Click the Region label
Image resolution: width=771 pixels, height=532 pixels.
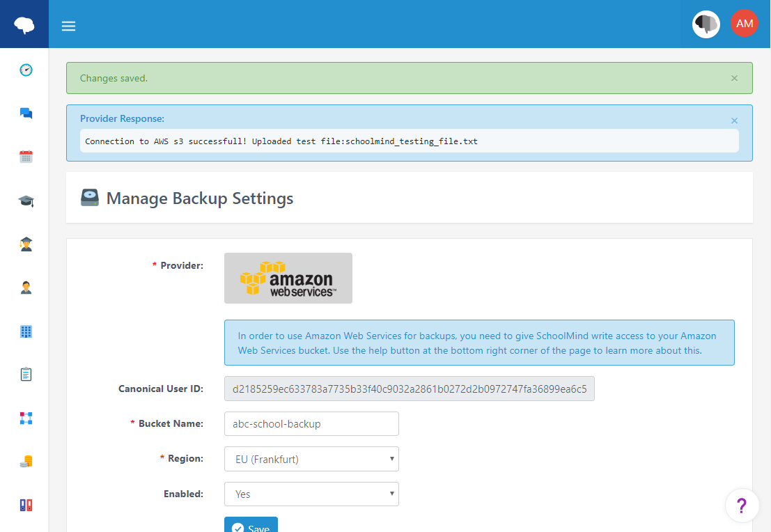coord(185,459)
